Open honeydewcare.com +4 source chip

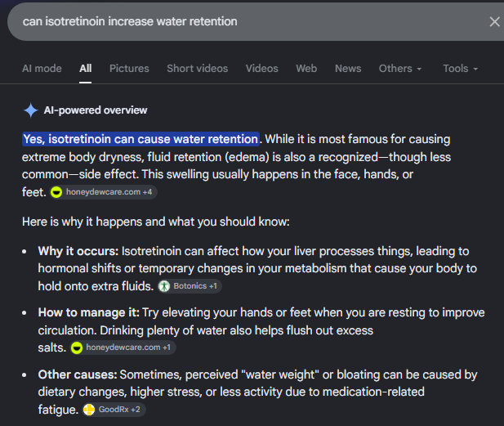(x=104, y=192)
